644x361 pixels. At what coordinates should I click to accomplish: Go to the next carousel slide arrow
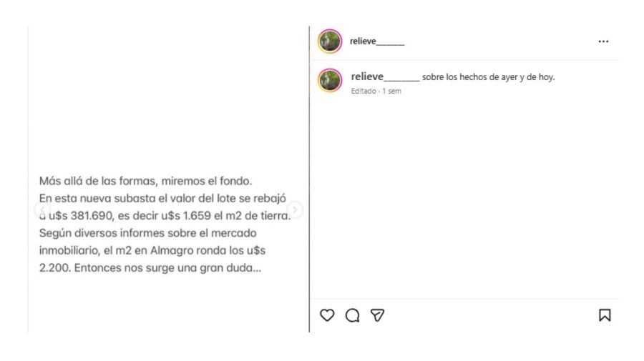295,209
